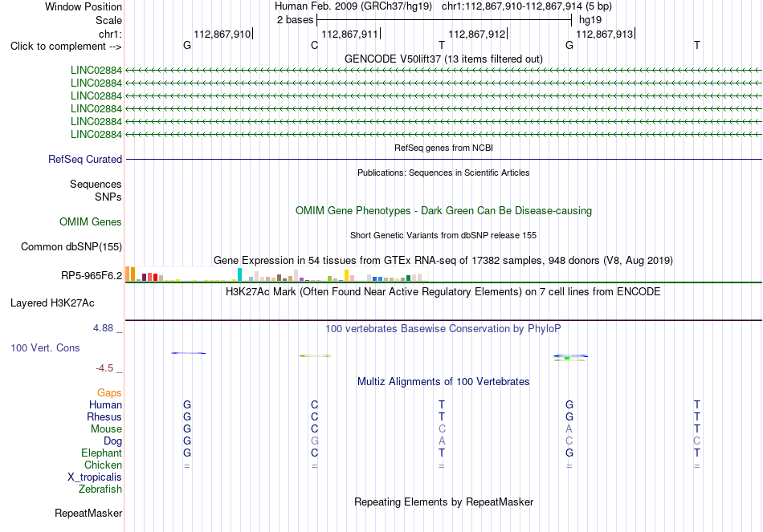Viewport: 763px width, 532px height.
Task: Select the X_tropicalis species row label
Action: [95, 477]
